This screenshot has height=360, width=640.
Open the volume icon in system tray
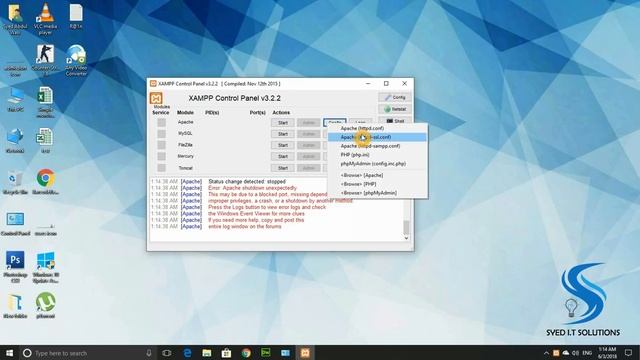(x=576, y=353)
